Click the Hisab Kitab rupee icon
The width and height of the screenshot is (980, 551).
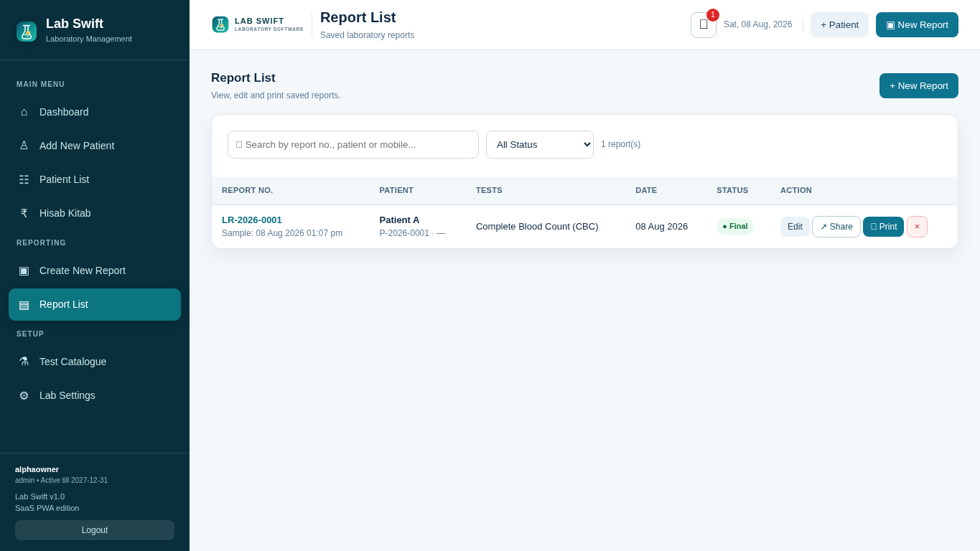(24, 213)
